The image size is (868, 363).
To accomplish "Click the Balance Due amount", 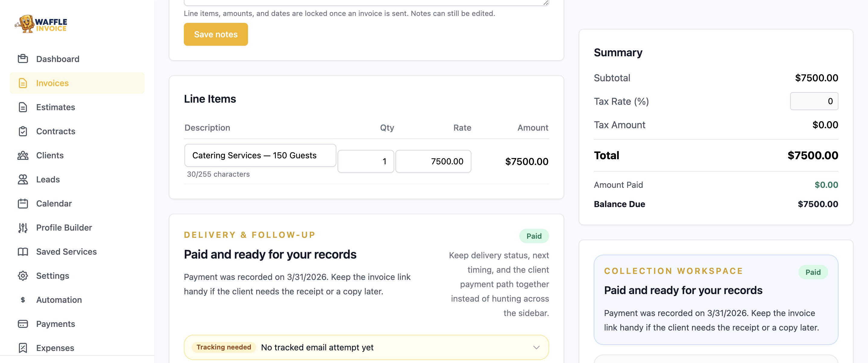I will pos(818,204).
